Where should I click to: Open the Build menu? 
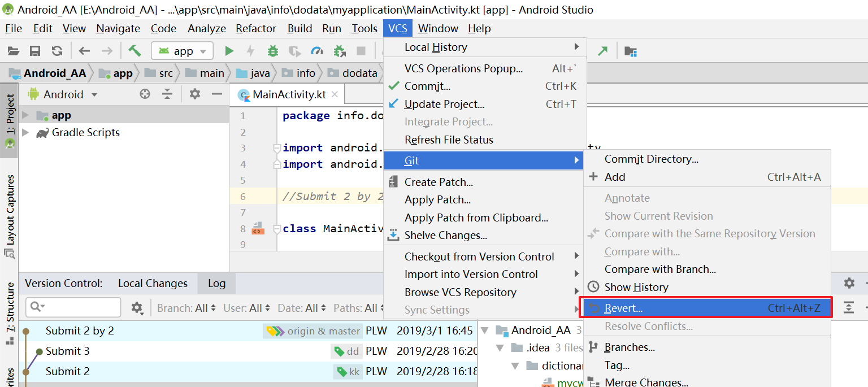(300, 28)
